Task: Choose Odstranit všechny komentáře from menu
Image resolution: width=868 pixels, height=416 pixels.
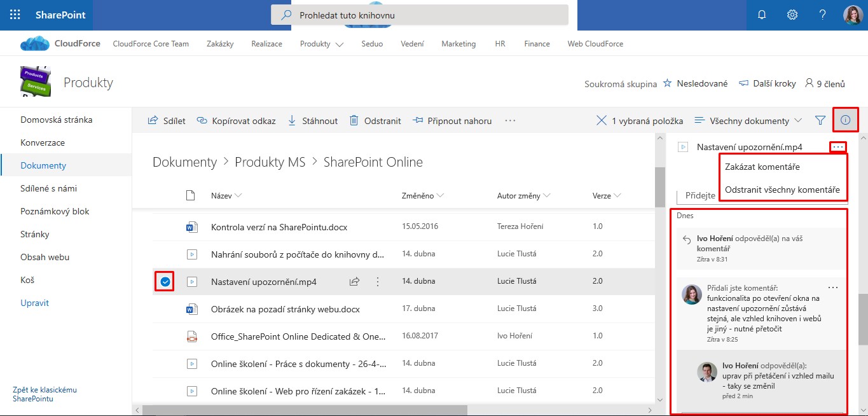Action: tap(782, 190)
